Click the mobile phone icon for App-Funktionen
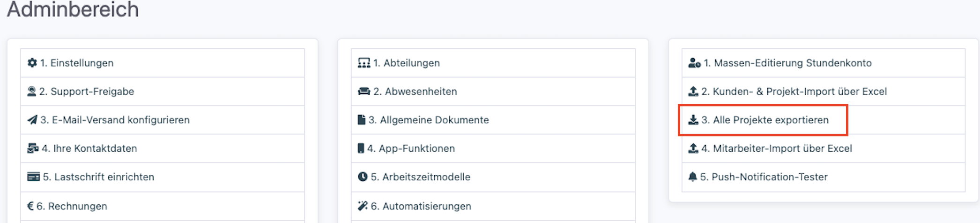 [x=361, y=149]
